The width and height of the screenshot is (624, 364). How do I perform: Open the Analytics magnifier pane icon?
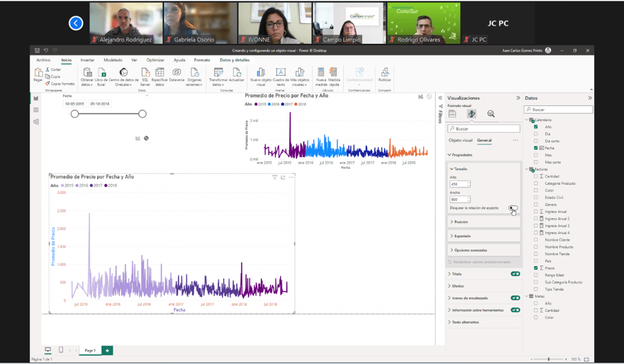point(490,114)
